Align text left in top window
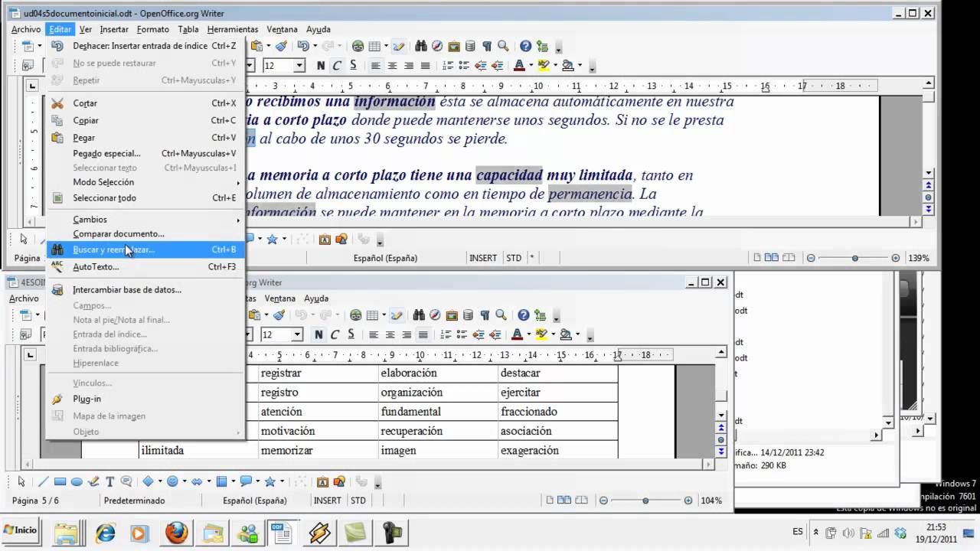The width and height of the screenshot is (980, 551). click(x=375, y=66)
